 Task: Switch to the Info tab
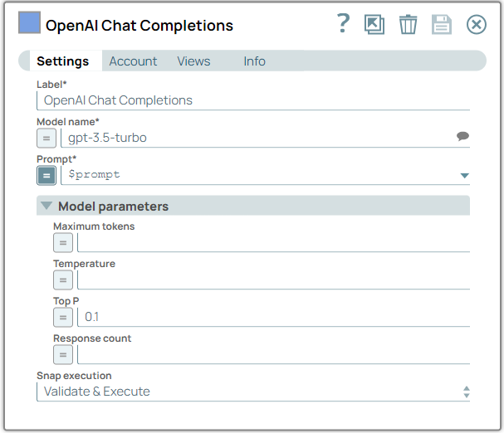(254, 61)
